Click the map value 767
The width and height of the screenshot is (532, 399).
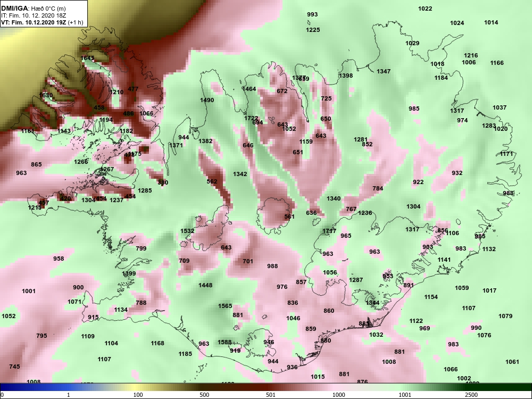(351, 209)
